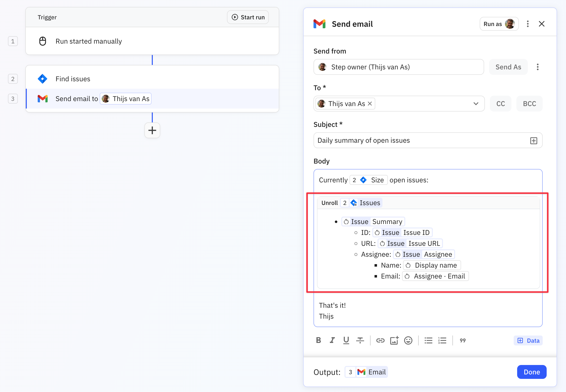Remove Thijs van As from recipients
The width and height of the screenshot is (566, 392).
(x=370, y=103)
